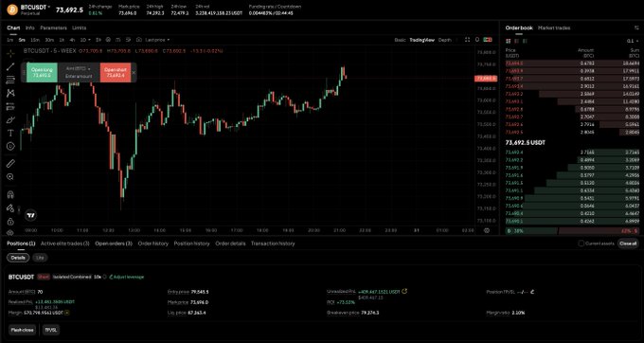Screen dimensions: 644x343
Task: Toggle the candle color scheme
Action: click(x=488, y=40)
